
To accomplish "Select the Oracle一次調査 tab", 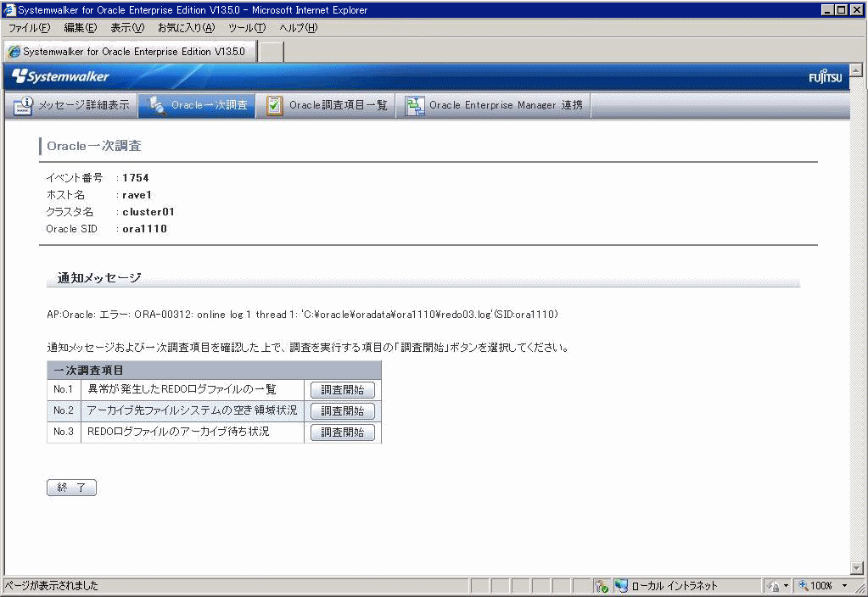I will [197, 105].
